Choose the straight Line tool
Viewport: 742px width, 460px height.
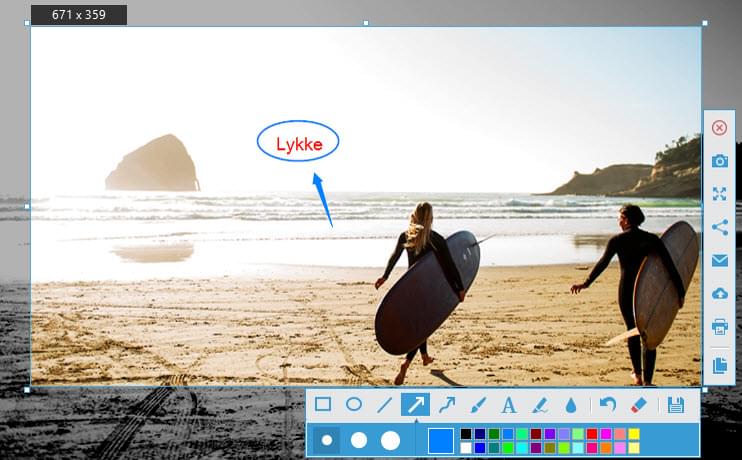tap(385, 405)
